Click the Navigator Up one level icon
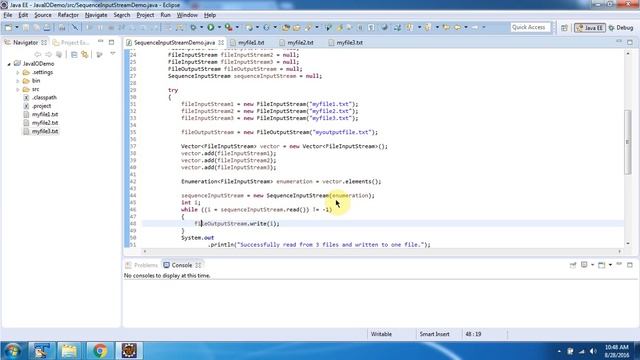The image size is (640, 360). point(59,54)
